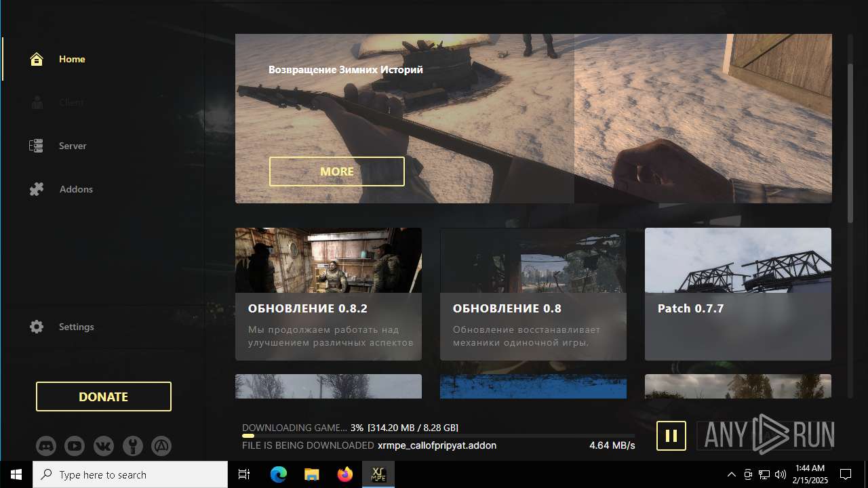Open the Discord community link icon
The image size is (868, 488).
pos(46,446)
